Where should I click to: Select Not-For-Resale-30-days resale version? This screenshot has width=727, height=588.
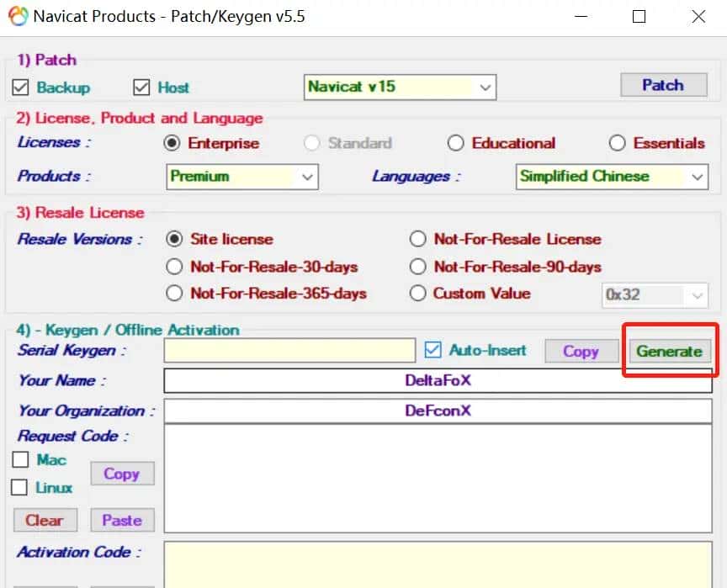[x=174, y=266]
